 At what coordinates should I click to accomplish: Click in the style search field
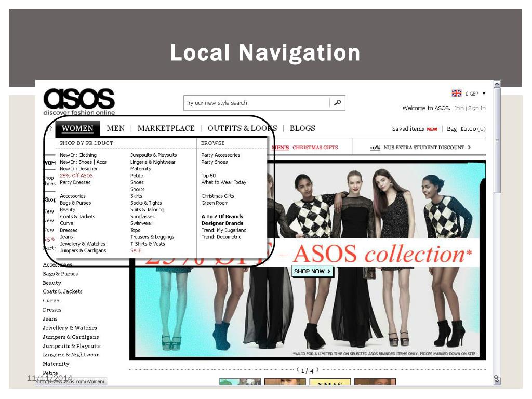click(257, 103)
